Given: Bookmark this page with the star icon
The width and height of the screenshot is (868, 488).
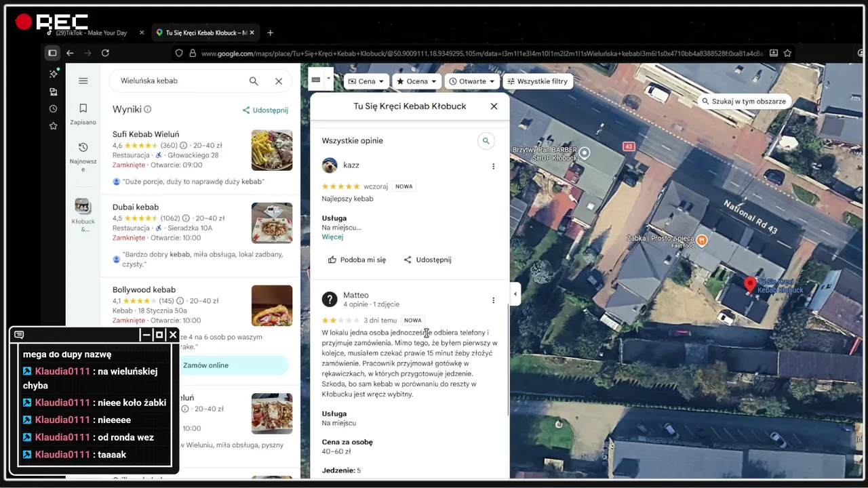Looking at the screenshot, I should (x=787, y=53).
